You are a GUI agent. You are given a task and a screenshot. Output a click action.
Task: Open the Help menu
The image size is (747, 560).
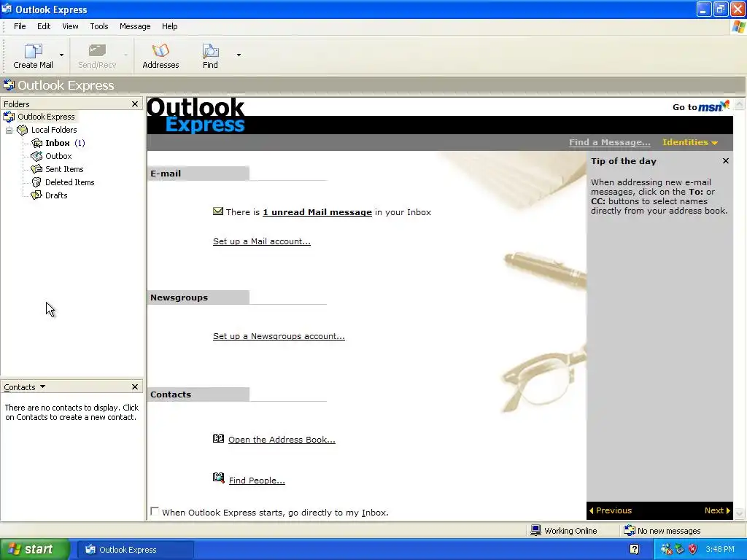169,26
